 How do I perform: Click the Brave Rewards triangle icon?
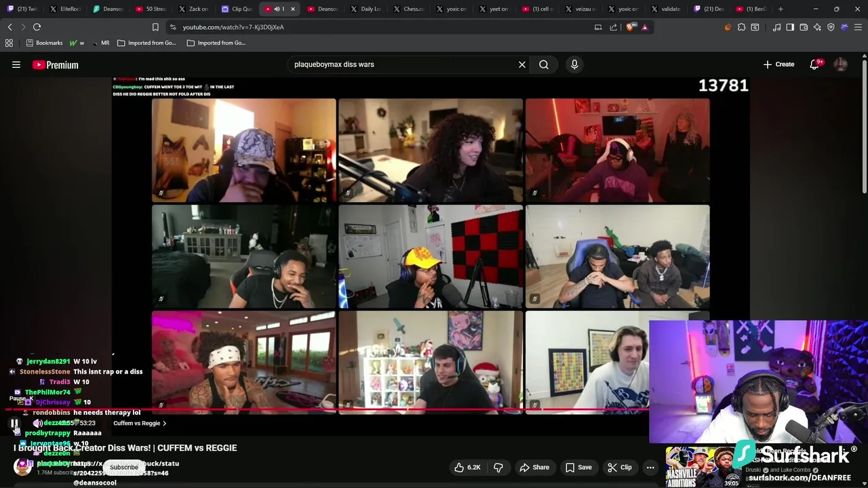pos(644,27)
